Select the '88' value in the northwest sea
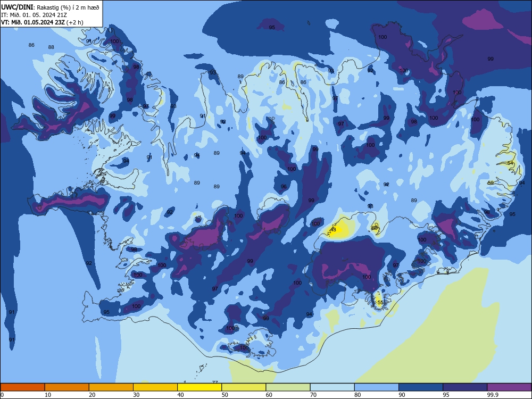Viewport: 532px width, 399px height. click(51, 47)
